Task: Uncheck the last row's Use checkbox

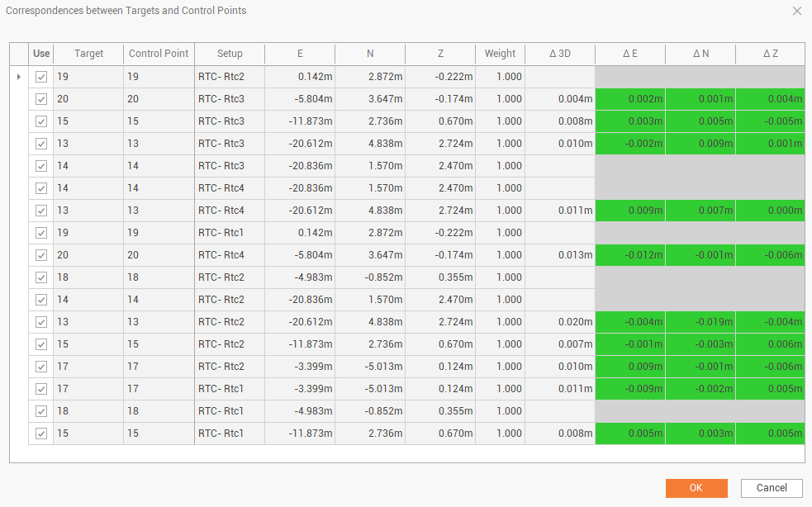Action: pos(41,434)
